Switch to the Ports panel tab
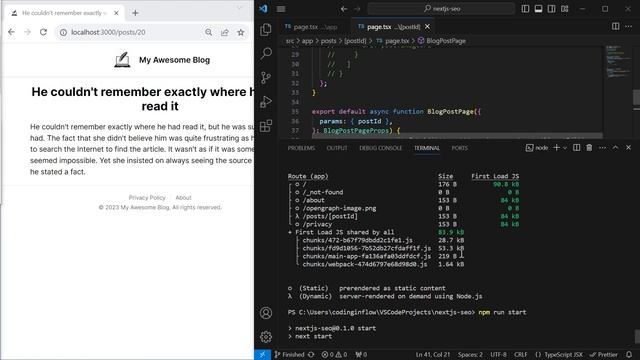Image resolution: width=640 pixels, height=360 pixels. coord(460,148)
